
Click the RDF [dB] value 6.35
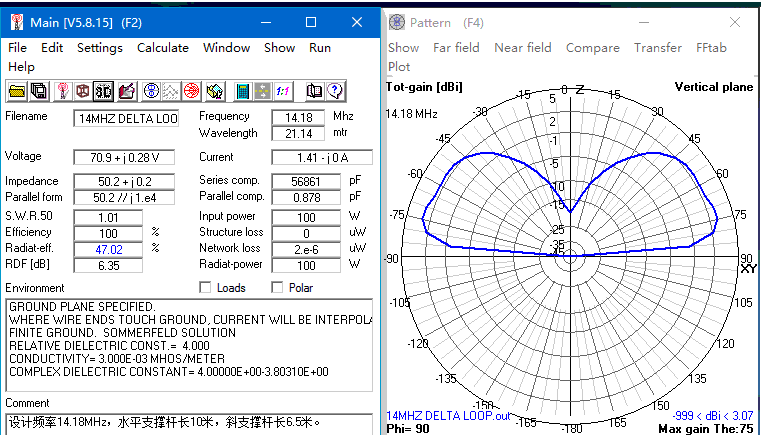tap(108, 266)
